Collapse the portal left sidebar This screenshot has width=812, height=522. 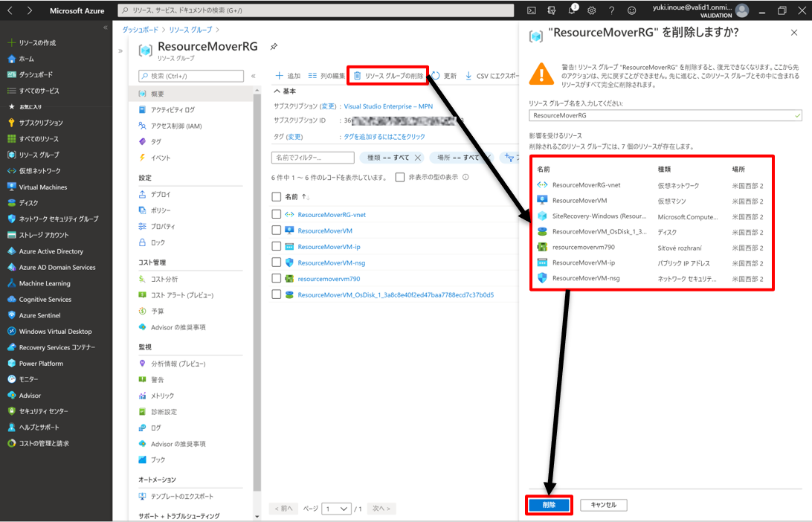point(105,28)
